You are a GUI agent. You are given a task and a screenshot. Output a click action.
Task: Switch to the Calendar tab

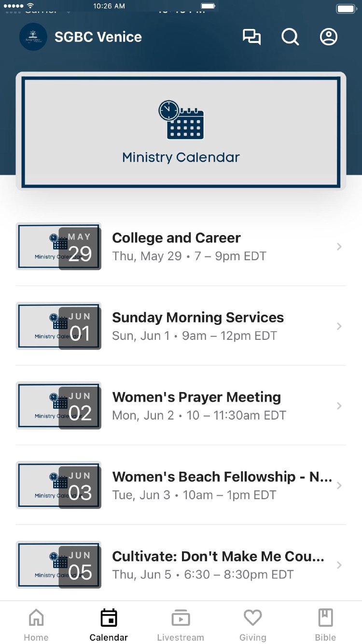[x=109, y=625]
